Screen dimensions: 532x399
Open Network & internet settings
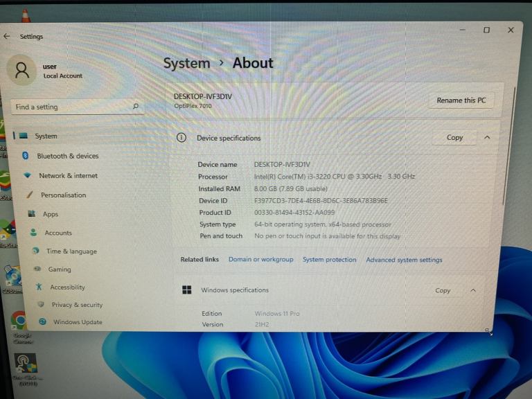tap(68, 176)
